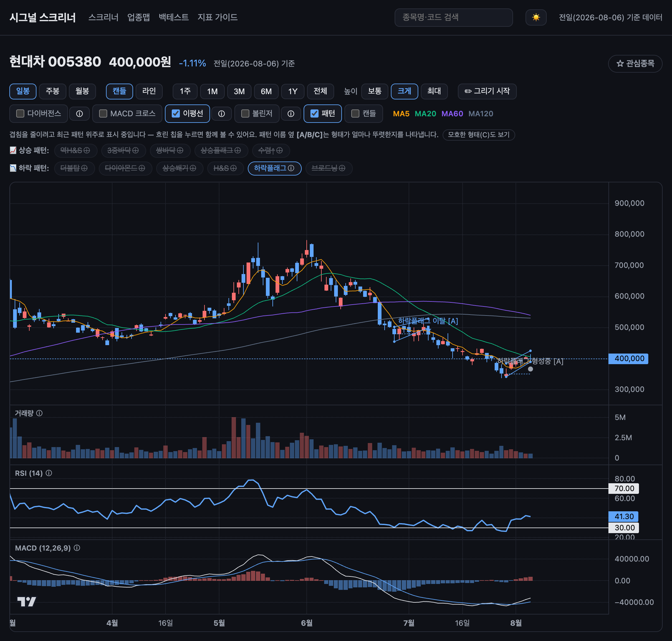Add 현대차 to 관심종목
Screen dimensions: 672x641
[635, 64]
